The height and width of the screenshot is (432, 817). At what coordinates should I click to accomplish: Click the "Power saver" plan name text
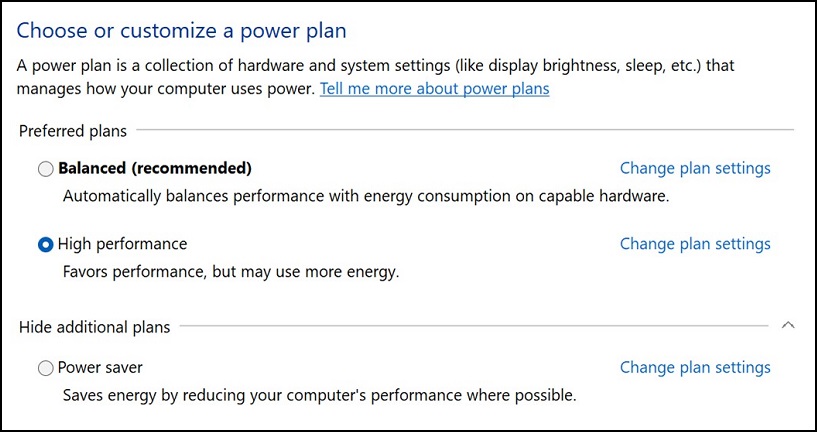pyautogui.click(x=100, y=368)
